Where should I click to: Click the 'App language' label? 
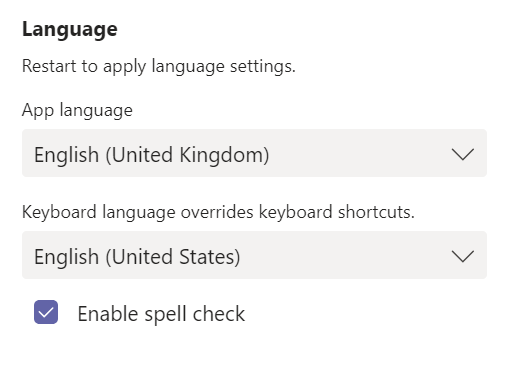[x=77, y=110]
